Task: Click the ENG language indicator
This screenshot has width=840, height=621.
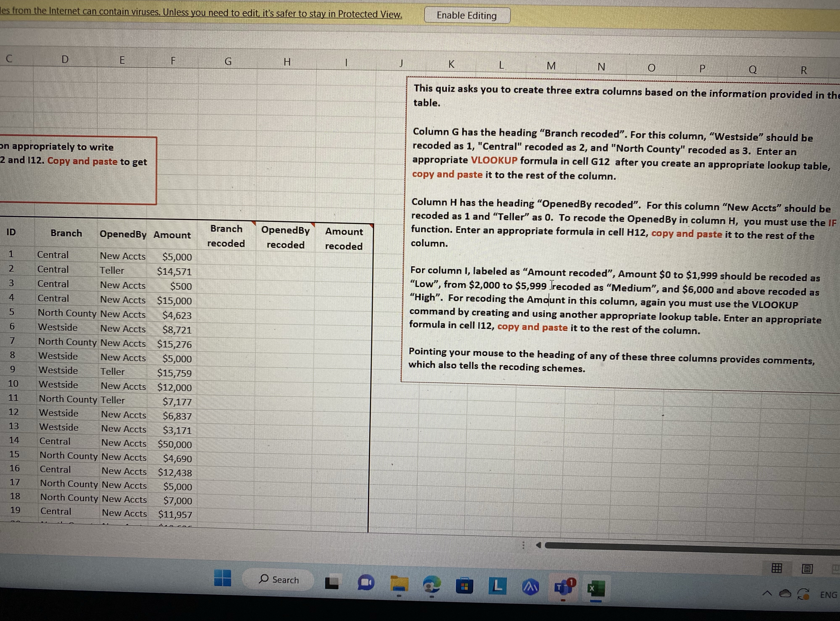Action: 828,595
